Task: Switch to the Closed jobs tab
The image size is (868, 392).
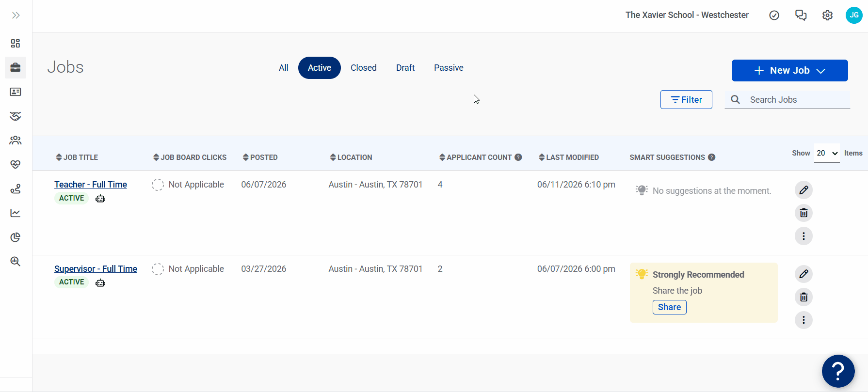Action: pyautogui.click(x=364, y=68)
